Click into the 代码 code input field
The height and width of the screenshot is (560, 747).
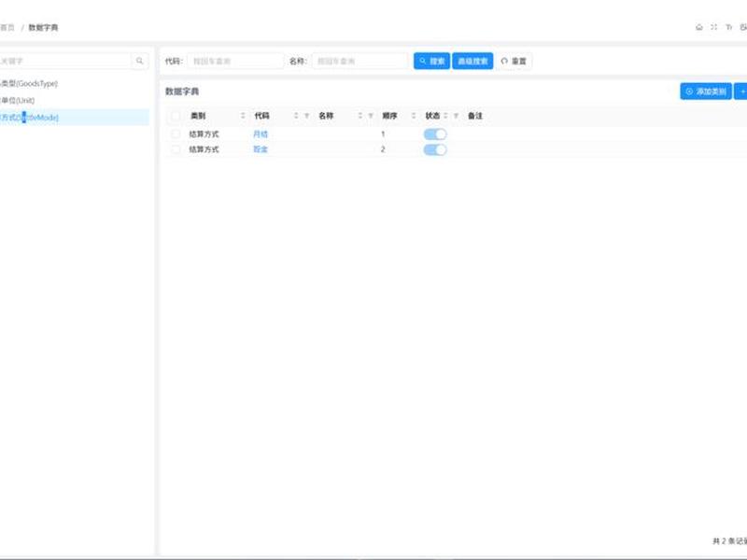(235, 61)
